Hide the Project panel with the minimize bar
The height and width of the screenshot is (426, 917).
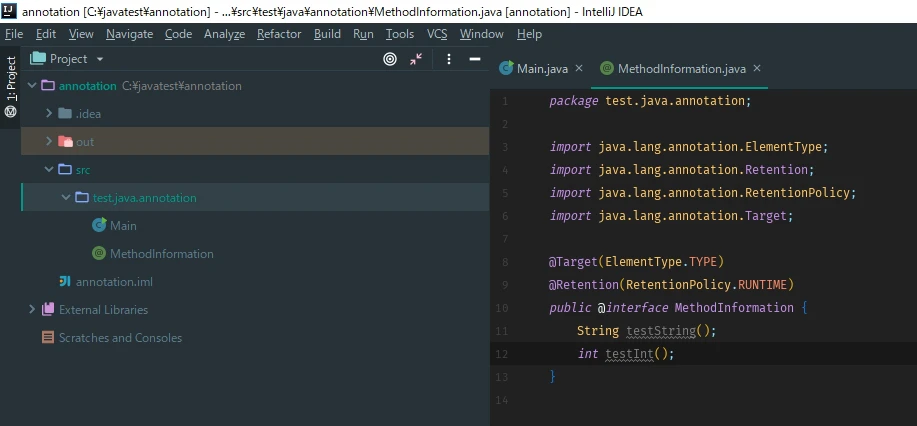tap(475, 59)
